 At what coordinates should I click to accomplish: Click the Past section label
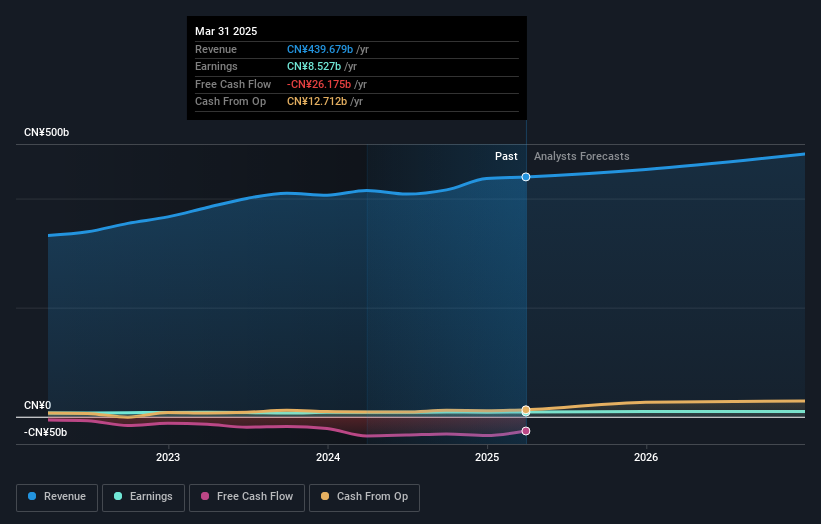coord(506,156)
